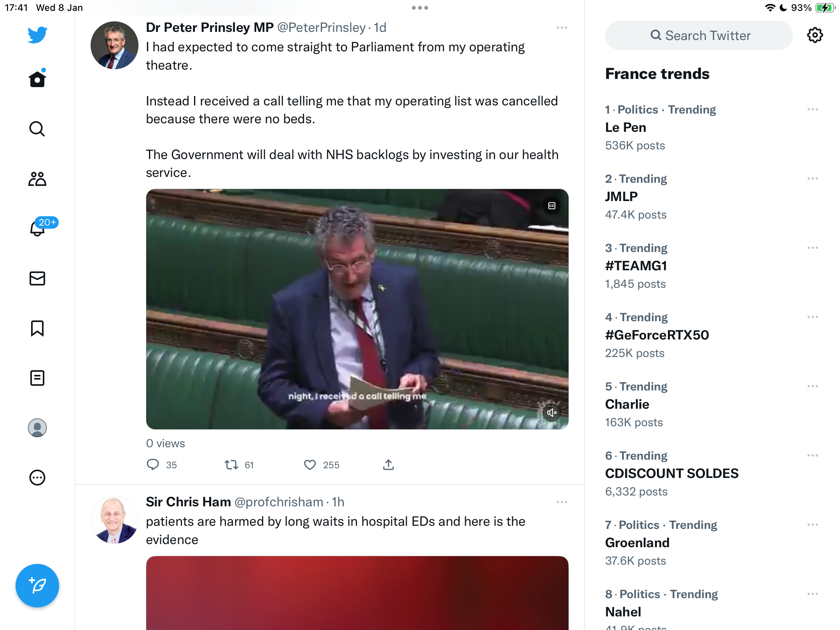Tap the compose new tweet button
This screenshot has height=630, width=840.
(37, 586)
